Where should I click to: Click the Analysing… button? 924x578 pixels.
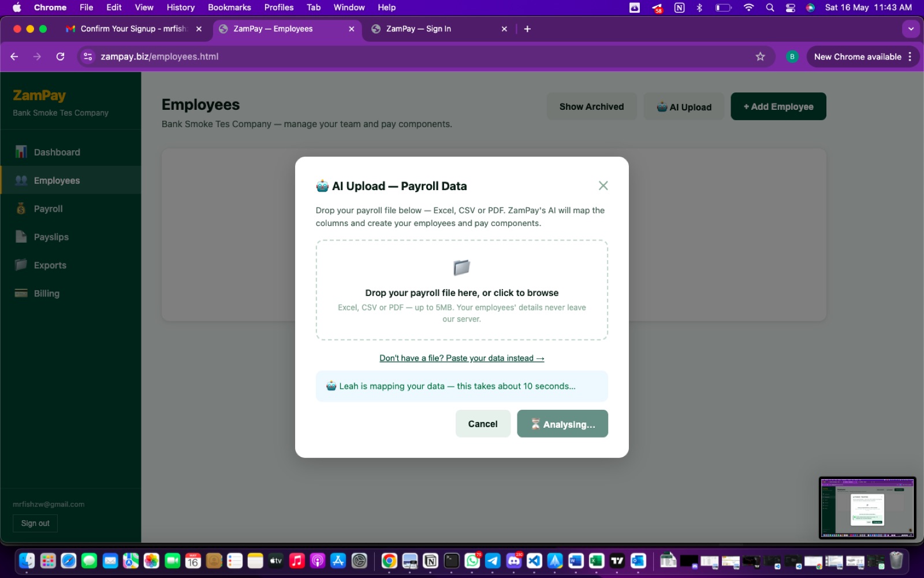tap(562, 424)
